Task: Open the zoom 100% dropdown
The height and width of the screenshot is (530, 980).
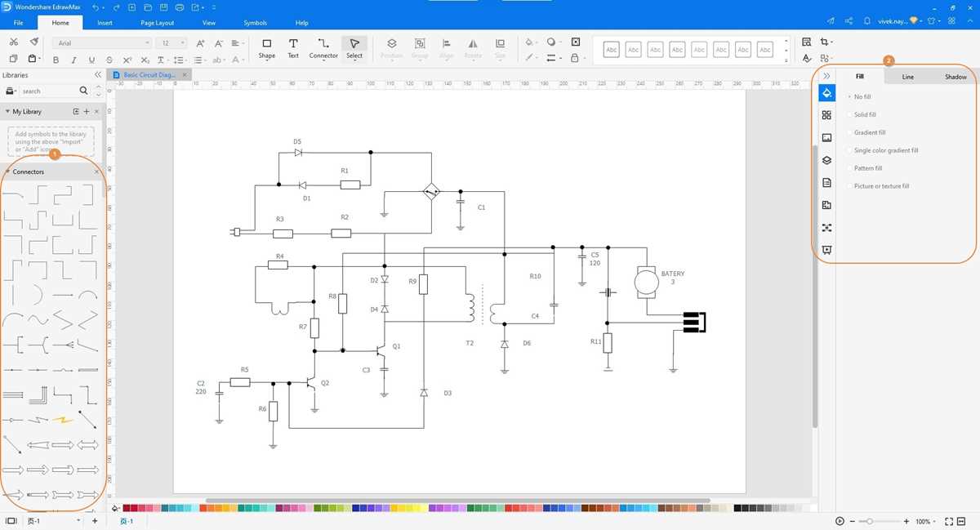Action: point(927,521)
